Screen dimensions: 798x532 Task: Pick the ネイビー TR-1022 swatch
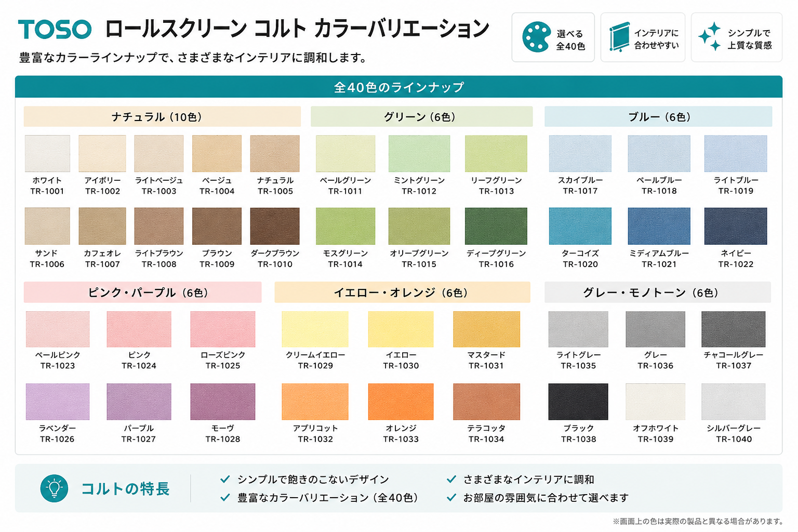tap(736, 226)
